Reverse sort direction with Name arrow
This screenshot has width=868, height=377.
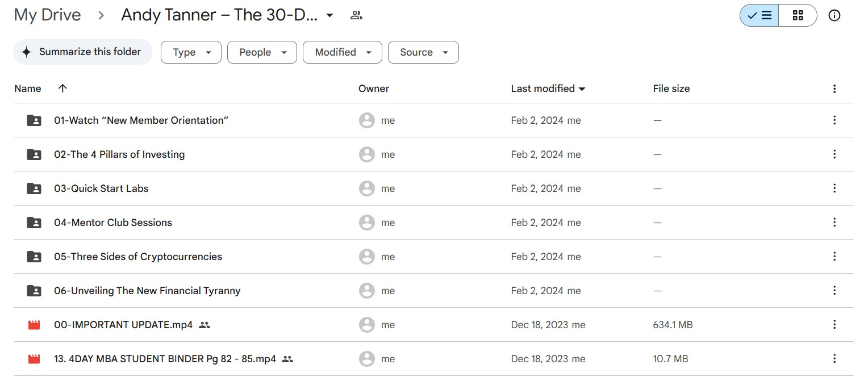[x=62, y=88]
